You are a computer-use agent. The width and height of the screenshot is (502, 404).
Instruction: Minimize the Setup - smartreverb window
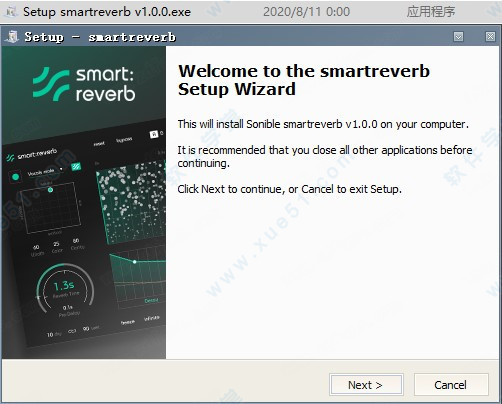click(x=459, y=36)
